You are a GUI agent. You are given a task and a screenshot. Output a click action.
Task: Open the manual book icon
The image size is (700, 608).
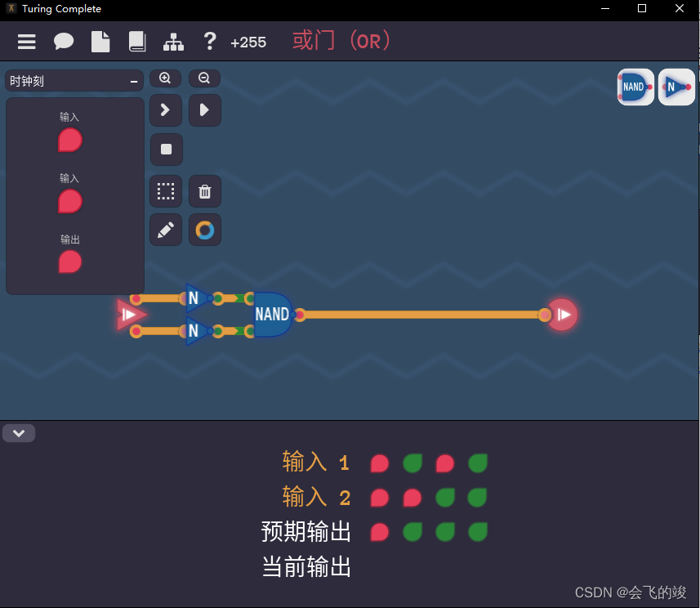(137, 42)
